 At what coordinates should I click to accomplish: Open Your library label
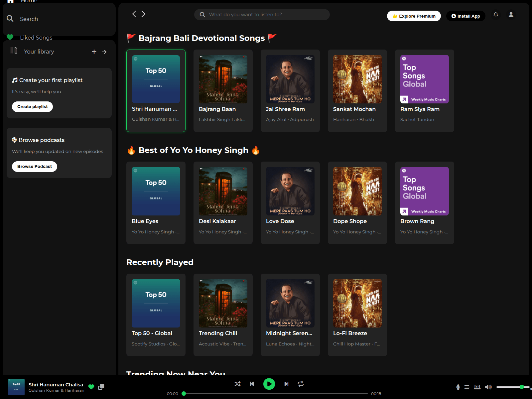[x=39, y=52]
